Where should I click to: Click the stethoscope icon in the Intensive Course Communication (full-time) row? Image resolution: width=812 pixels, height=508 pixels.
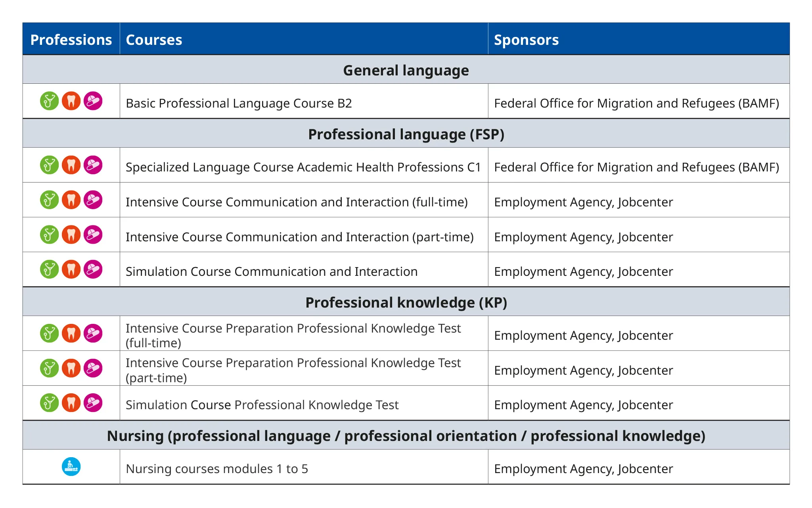pyautogui.click(x=50, y=200)
